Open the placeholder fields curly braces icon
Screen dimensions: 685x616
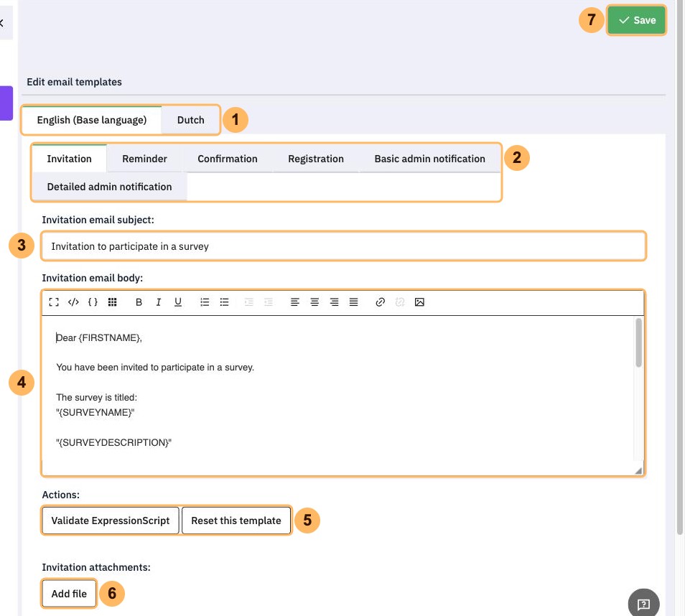pos(93,302)
